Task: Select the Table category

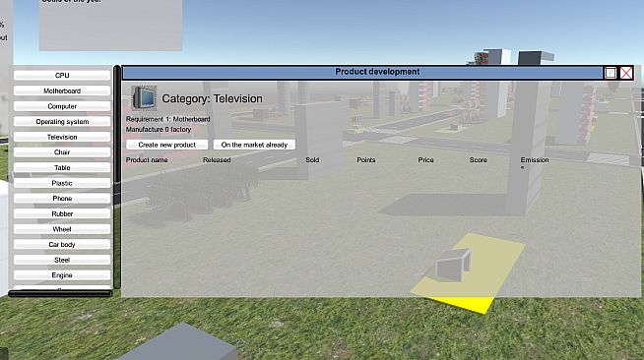Action: click(62, 167)
